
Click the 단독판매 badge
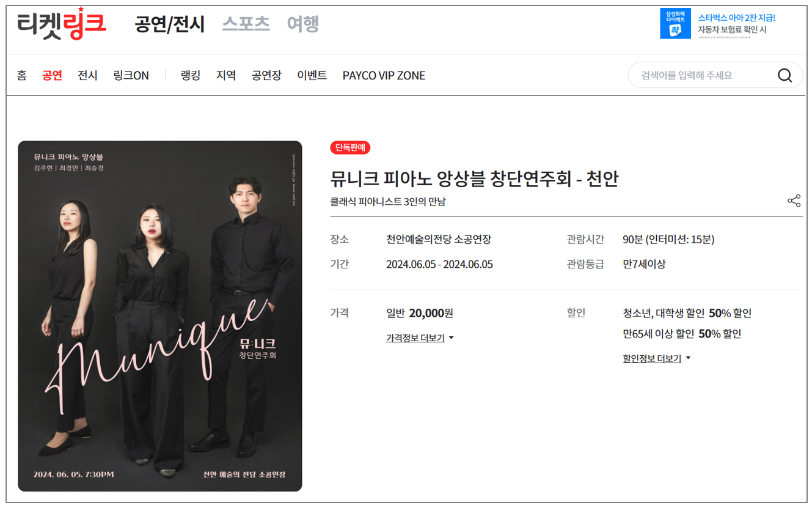(x=350, y=147)
